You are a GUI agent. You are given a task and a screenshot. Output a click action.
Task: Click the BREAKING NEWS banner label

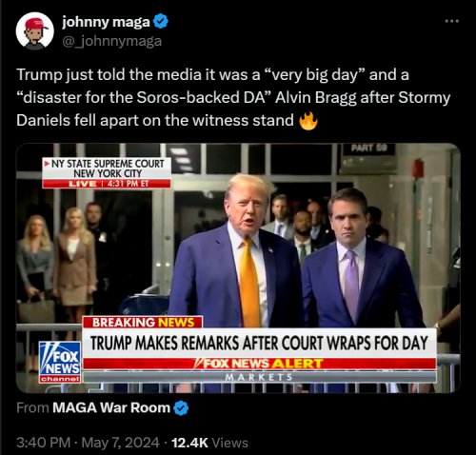click(143, 323)
